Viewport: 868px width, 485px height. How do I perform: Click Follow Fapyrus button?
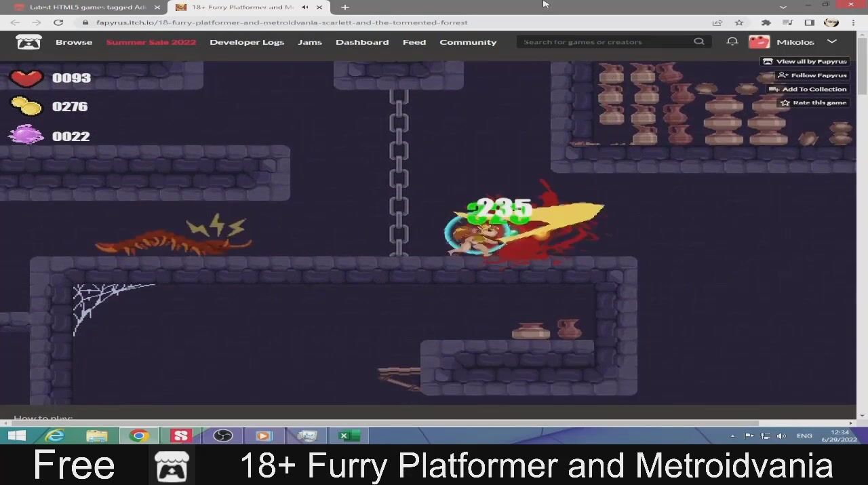click(812, 75)
